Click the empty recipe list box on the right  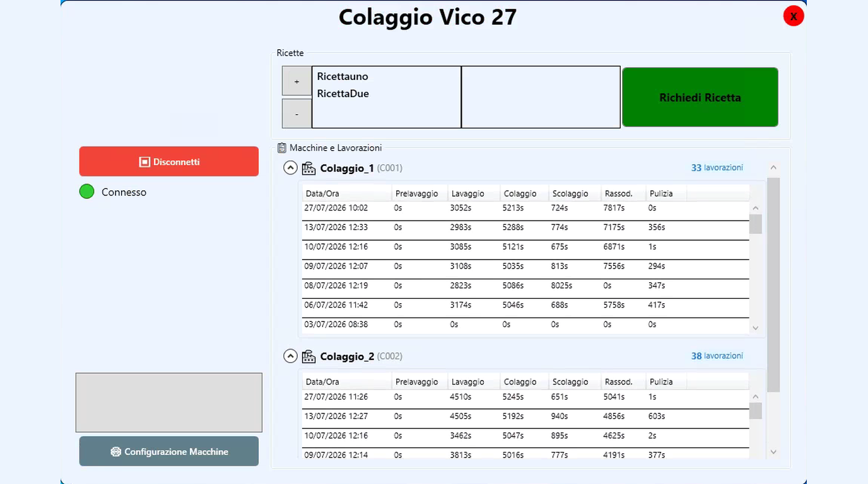(541, 97)
